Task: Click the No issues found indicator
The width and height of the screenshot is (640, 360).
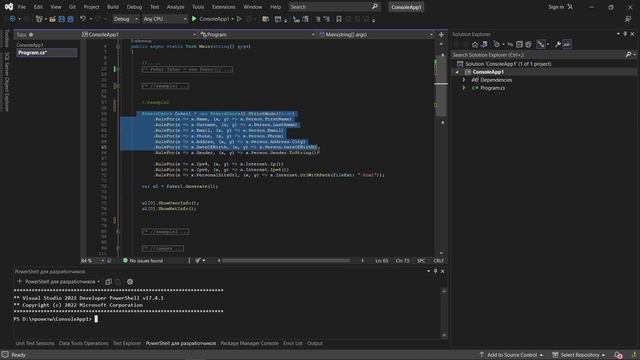Action: (143, 260)
